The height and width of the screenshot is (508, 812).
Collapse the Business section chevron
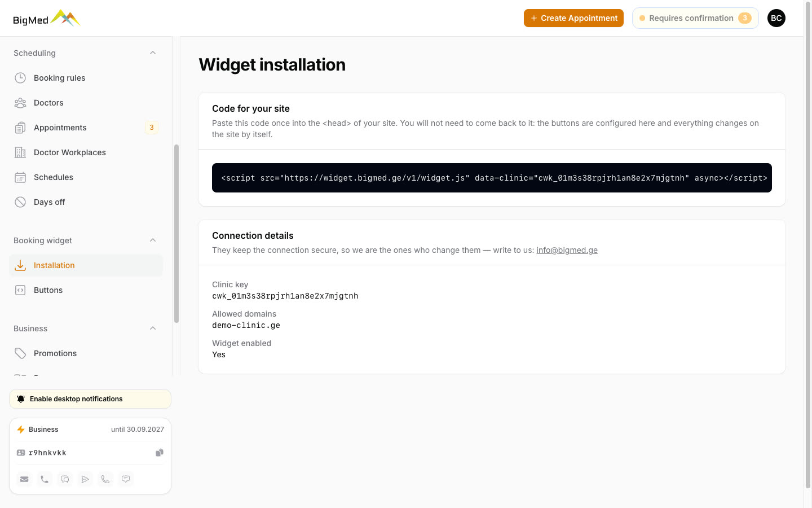(153, 329)
